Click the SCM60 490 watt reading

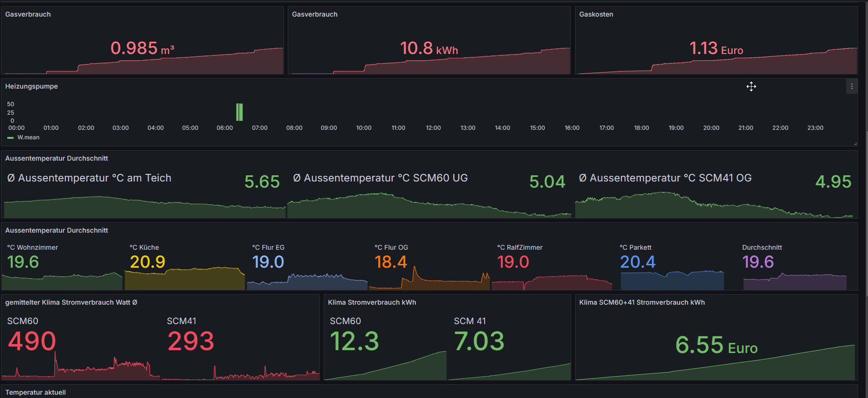coord(32,342)
